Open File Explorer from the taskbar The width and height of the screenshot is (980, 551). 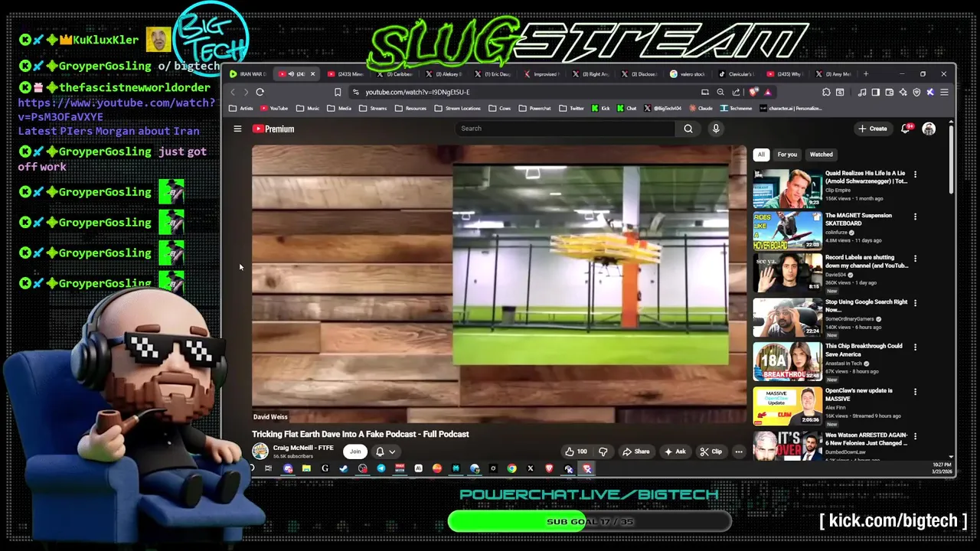pyautogui.click(x=306, y=468)
